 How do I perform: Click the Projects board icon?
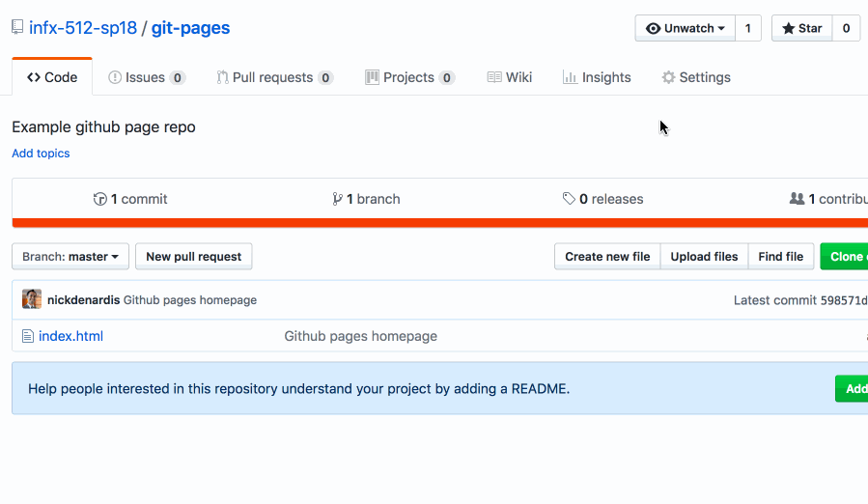(x=372, y=77)
